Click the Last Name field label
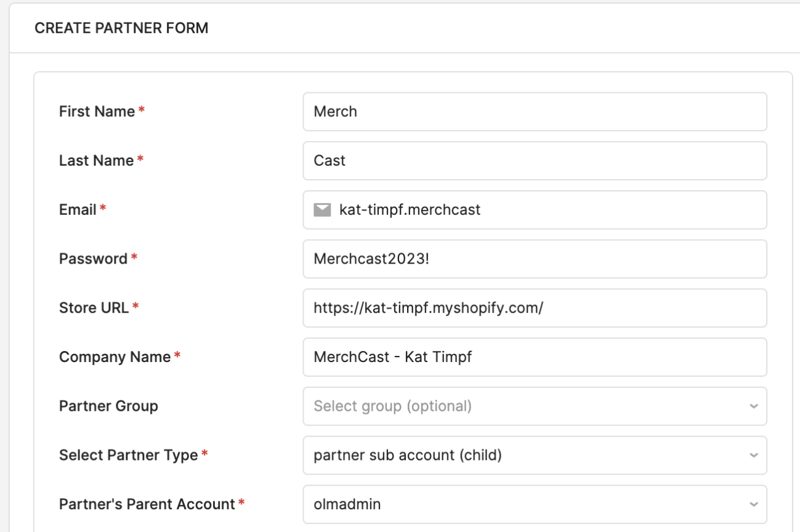 pyautogui.click(x=96, y=161)
